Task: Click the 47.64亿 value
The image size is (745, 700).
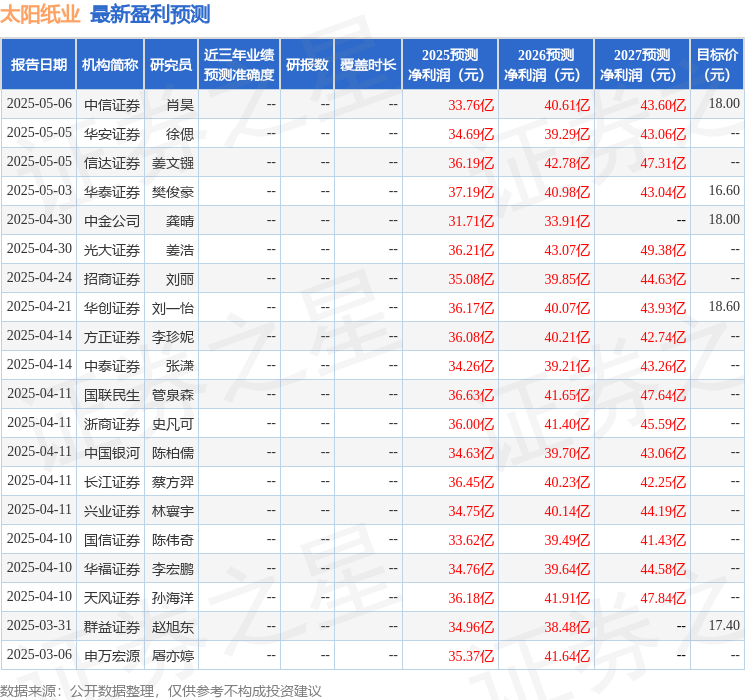Action: (663, 395)
